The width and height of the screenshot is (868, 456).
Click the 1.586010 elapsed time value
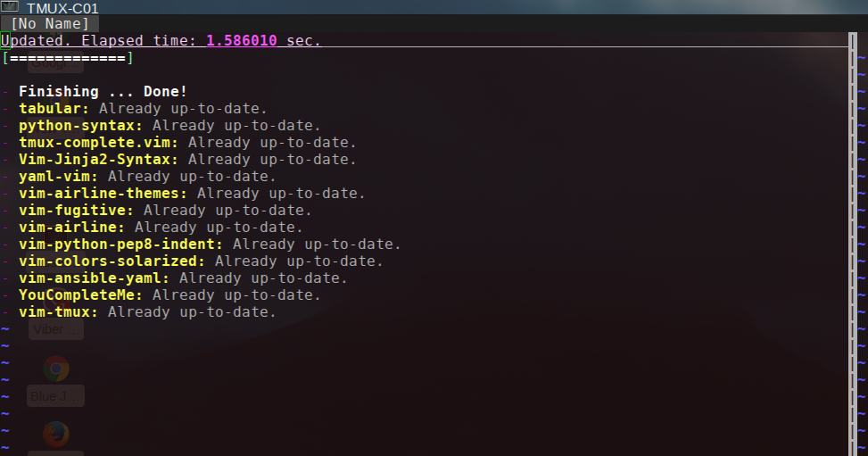242,41
